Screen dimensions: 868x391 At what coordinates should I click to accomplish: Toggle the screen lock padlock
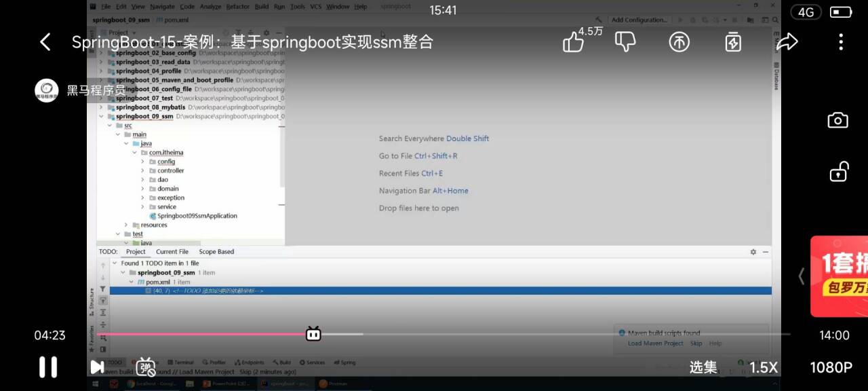coord(839,172)
